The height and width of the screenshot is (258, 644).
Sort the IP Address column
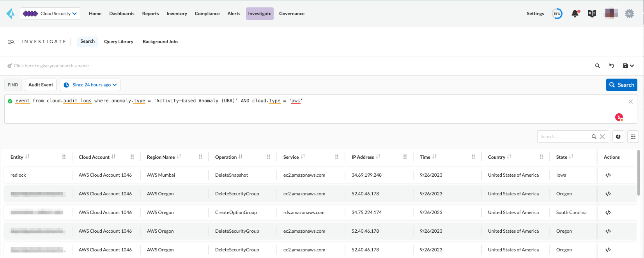click(378, 157)
